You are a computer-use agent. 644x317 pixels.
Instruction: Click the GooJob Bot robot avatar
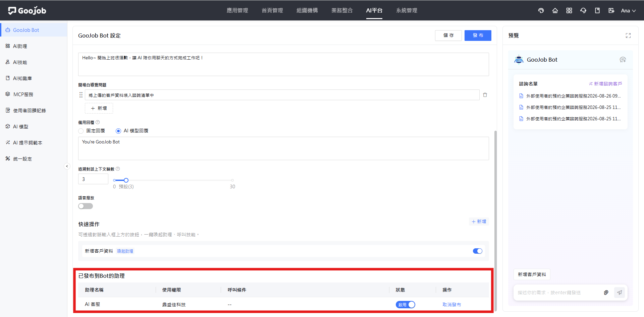point(519,60)
